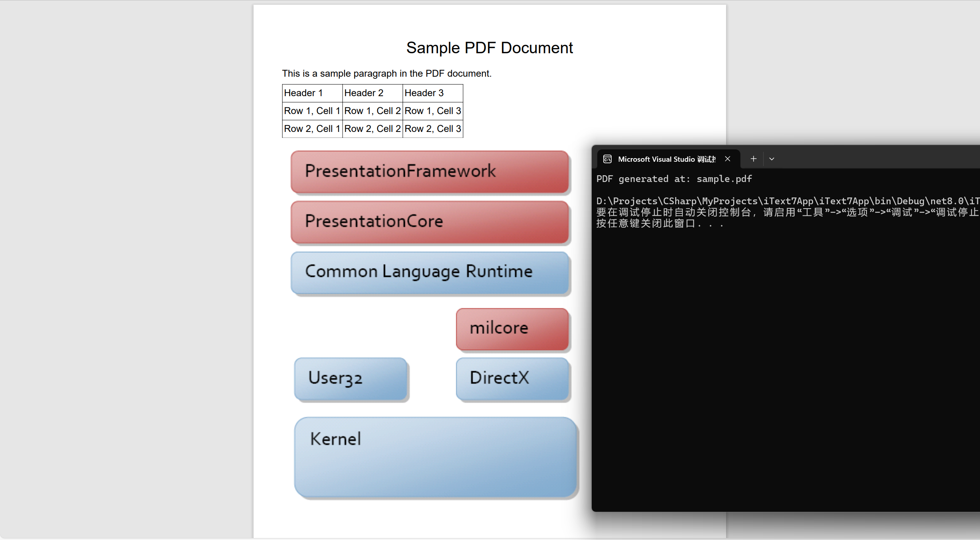980x540 pixels.
Task: Open the terminal tab dropdown menu
Action: pyautogui.click(x=771, y=159)
